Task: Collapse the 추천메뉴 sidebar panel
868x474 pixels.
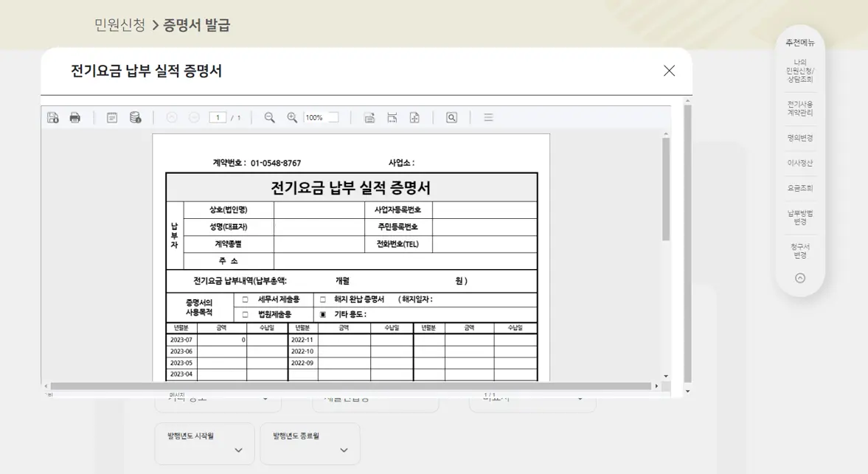Action: 799,278
